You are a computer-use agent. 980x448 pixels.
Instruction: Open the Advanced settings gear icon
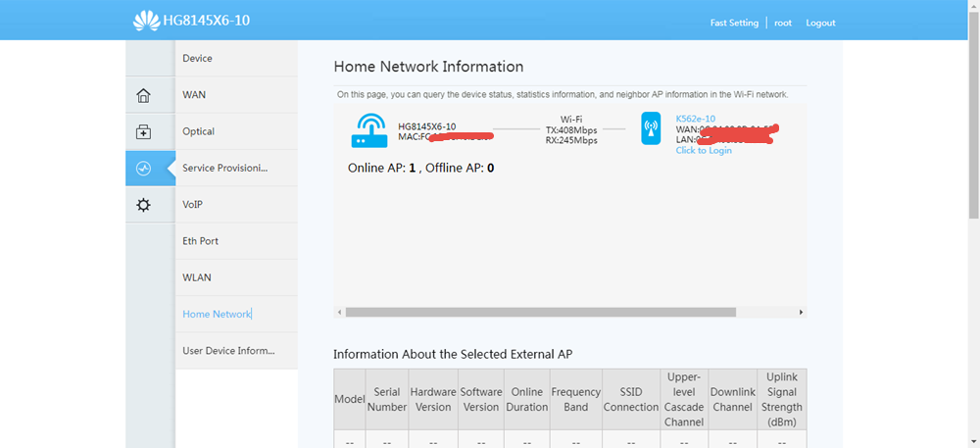[144, 204]
